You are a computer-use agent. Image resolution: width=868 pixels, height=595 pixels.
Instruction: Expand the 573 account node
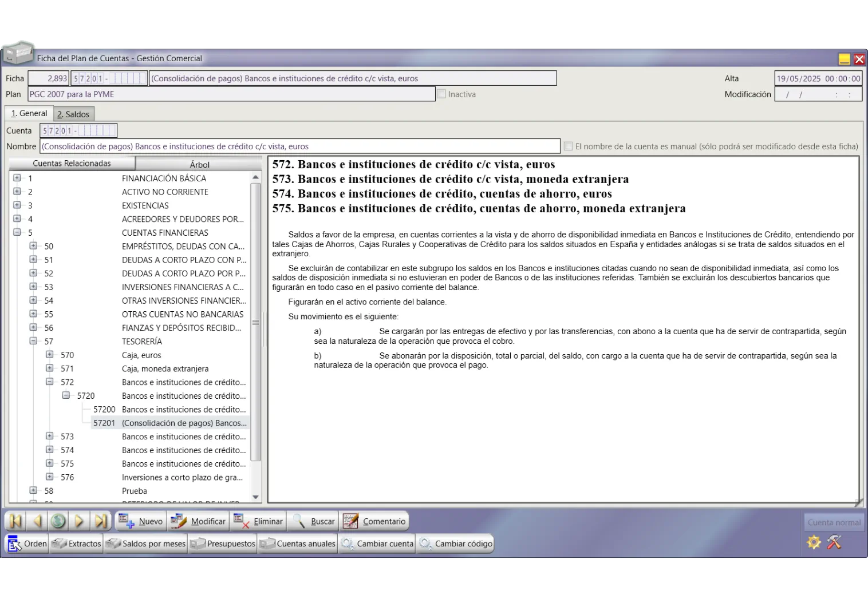coord(50,436)
